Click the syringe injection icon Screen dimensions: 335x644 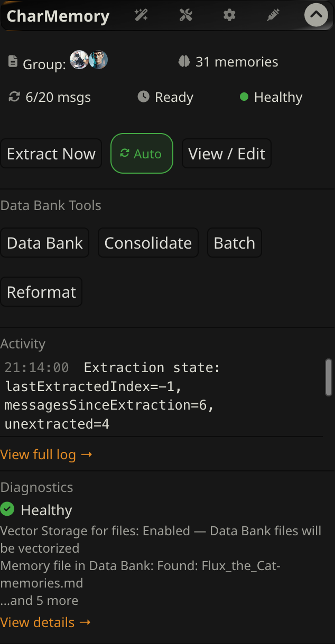point(273,15)
